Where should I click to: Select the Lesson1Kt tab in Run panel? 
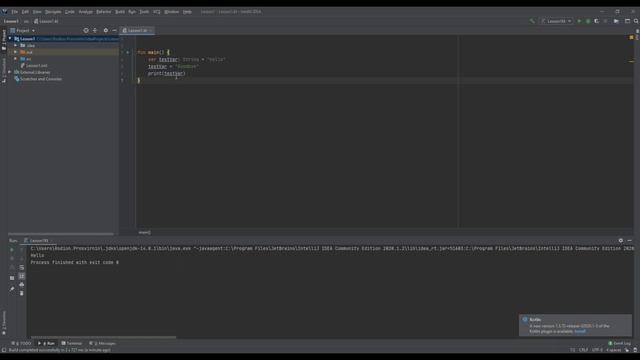point(38,241)
